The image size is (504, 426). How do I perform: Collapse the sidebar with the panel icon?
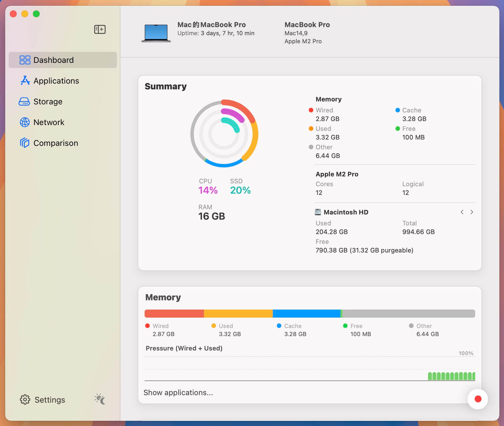pos(100,29)
